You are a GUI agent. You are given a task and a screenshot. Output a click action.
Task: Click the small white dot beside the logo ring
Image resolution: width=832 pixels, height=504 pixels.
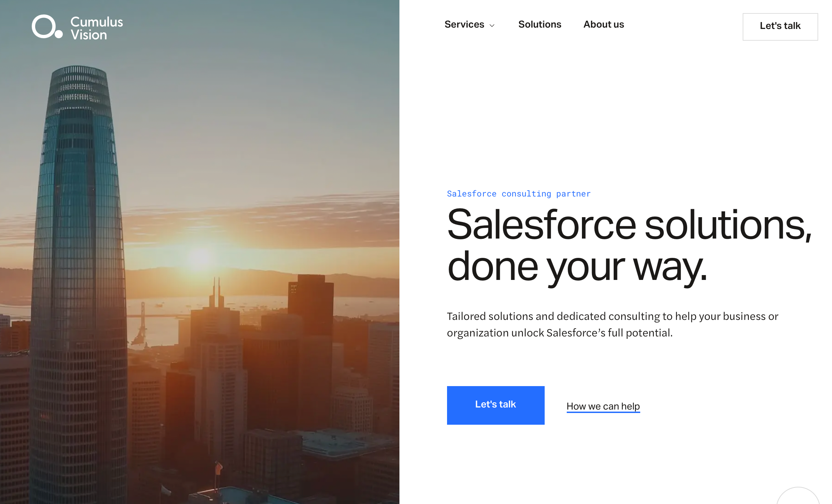pyautogui.click(x=59, y=34)
